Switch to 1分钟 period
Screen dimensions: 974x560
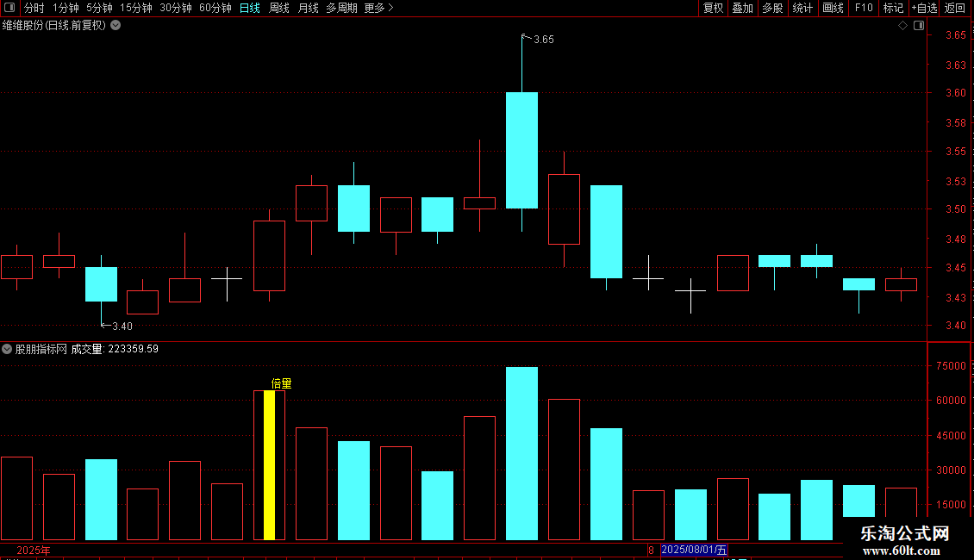(x=66, y=8)
